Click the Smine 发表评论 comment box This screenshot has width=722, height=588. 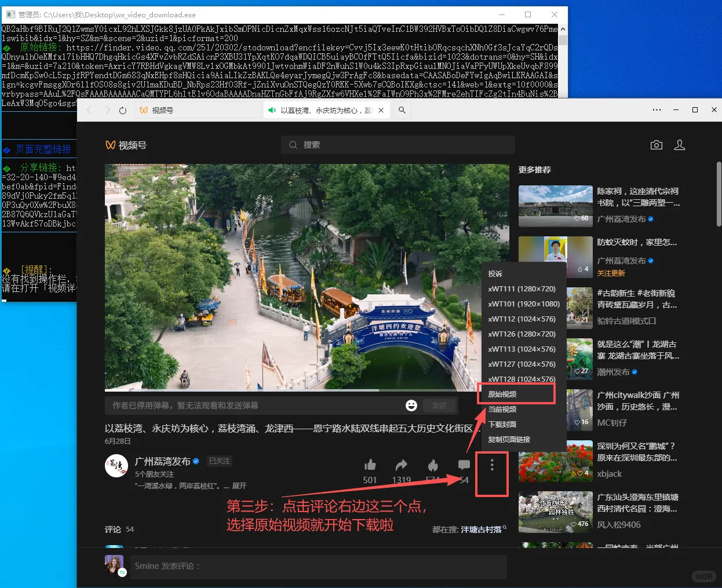[x=319, y=567]
